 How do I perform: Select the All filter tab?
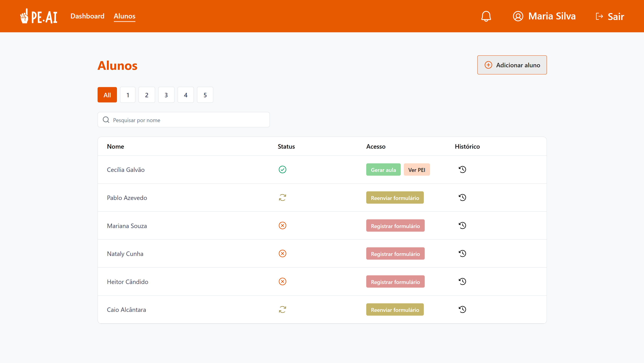107,95
